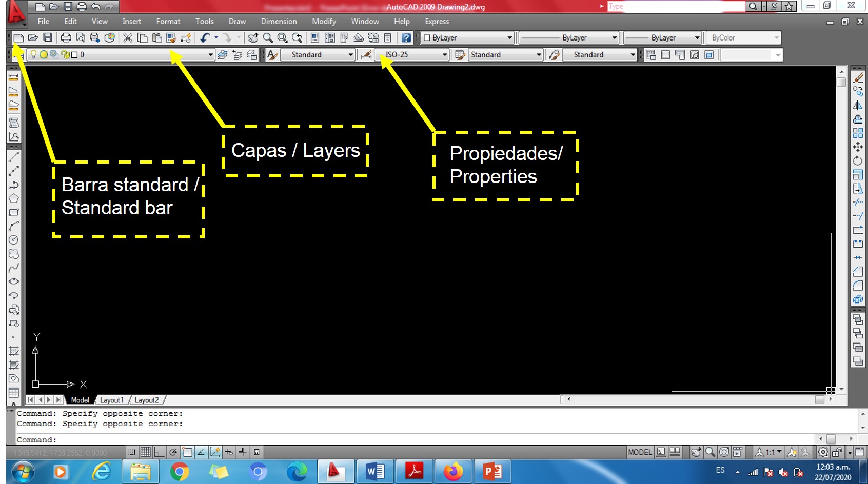Screen dimensions: 868x484
Task: Click the Open file icon in standard toolbar
Action: [x=33, y=38]
